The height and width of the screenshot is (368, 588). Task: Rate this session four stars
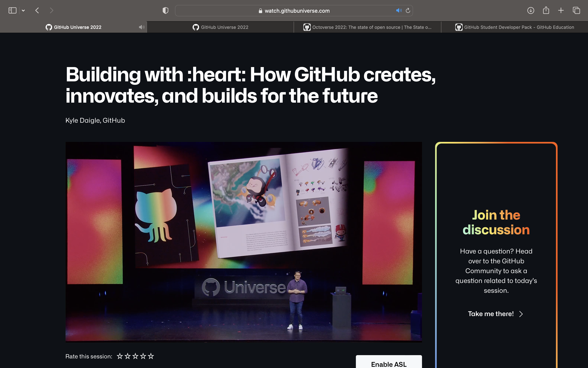click(x=143, y=356)
